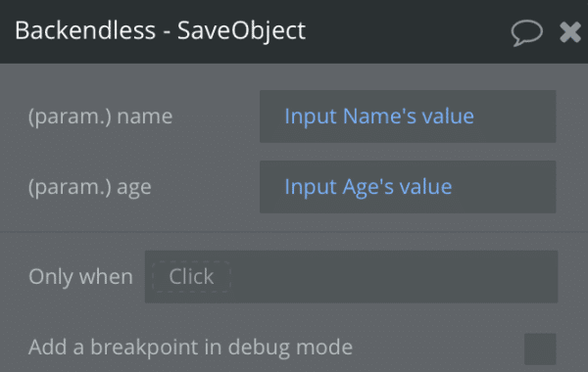This screenshot has height=372, width=588.
Task: Click the 'Only when' label
Action: tap(81, 277)
